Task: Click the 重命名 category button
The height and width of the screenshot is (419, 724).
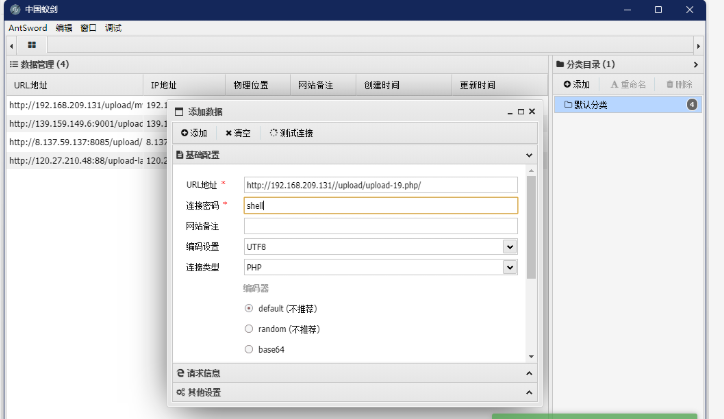Action: 628,85
